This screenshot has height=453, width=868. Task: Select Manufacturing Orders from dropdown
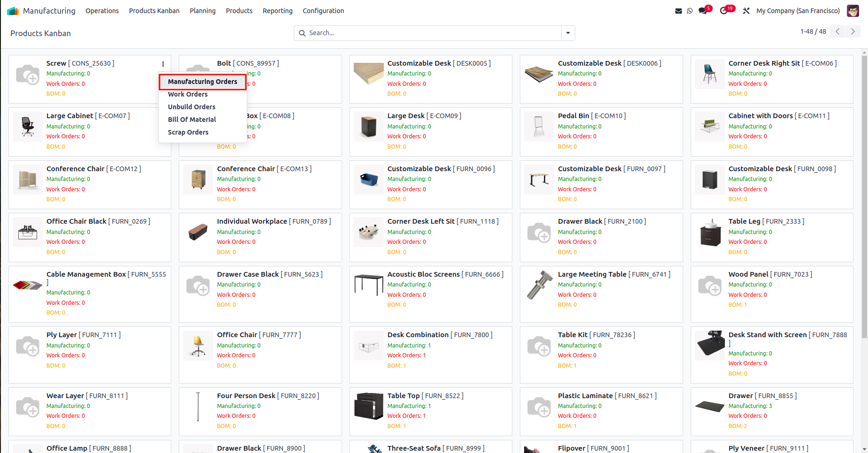point(203,82)
